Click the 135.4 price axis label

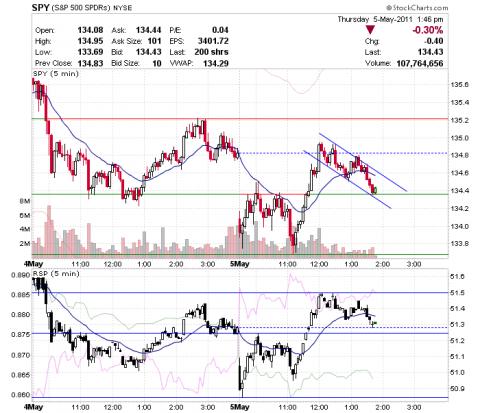pyautogui.click(x=460, y=102)
